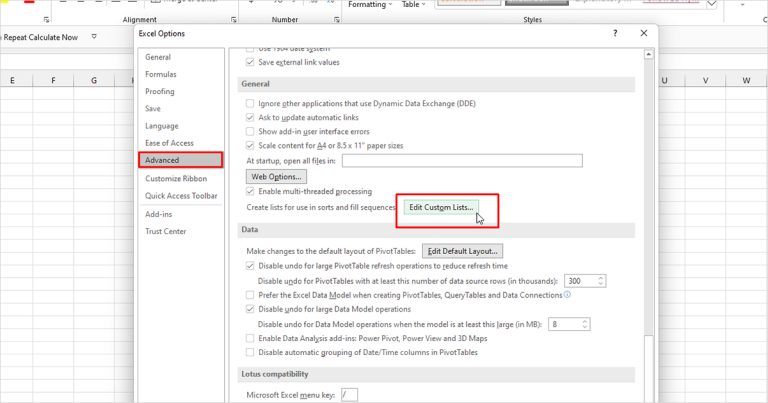Image resolution: width=768 pixels, height=403 pixels.
Task: Open the Number group dialog launcher
Action: click(x=337, y=20)
